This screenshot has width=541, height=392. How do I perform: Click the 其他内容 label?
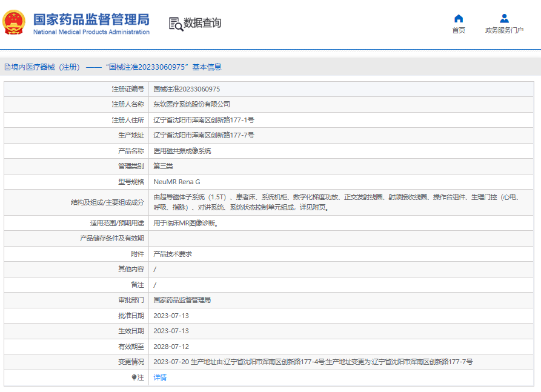point(131,269)
